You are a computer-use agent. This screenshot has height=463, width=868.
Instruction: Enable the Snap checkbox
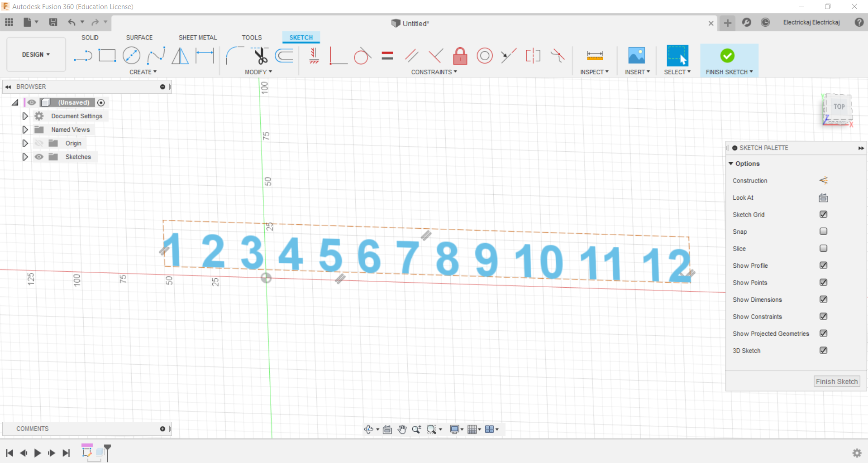(x=823, y=231)
